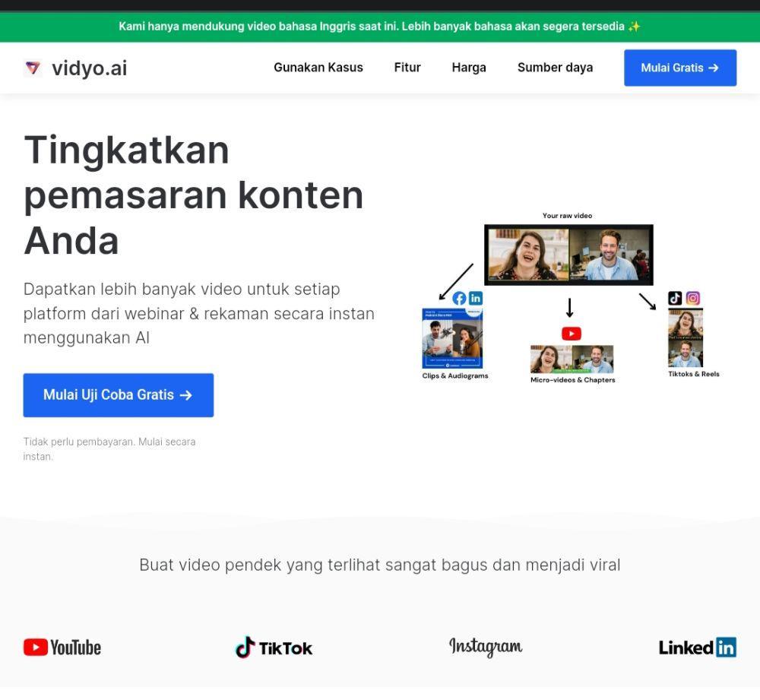760x700 pixels.
Task: Go to the Harga page
Action: coord(469,68)
